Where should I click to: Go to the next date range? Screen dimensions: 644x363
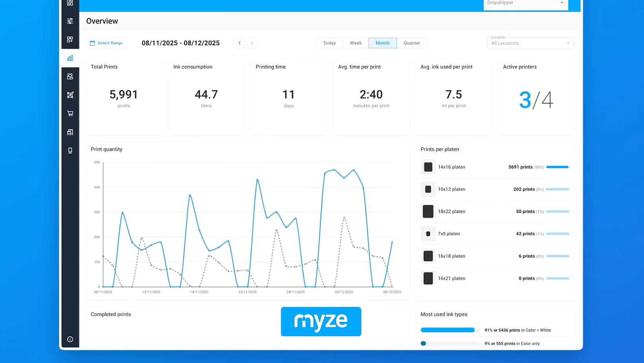point(252,43)
